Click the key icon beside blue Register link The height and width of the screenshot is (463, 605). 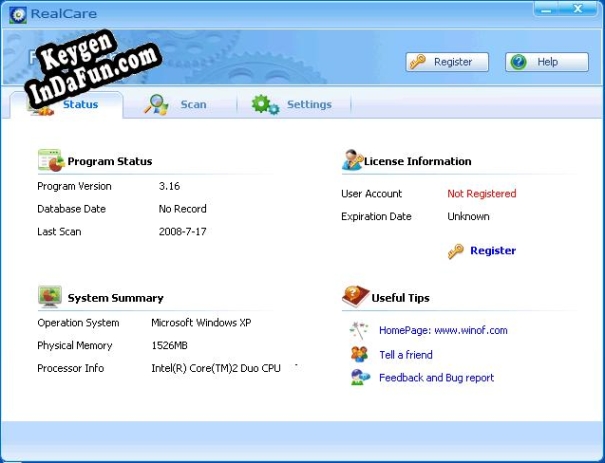[456, 251]
